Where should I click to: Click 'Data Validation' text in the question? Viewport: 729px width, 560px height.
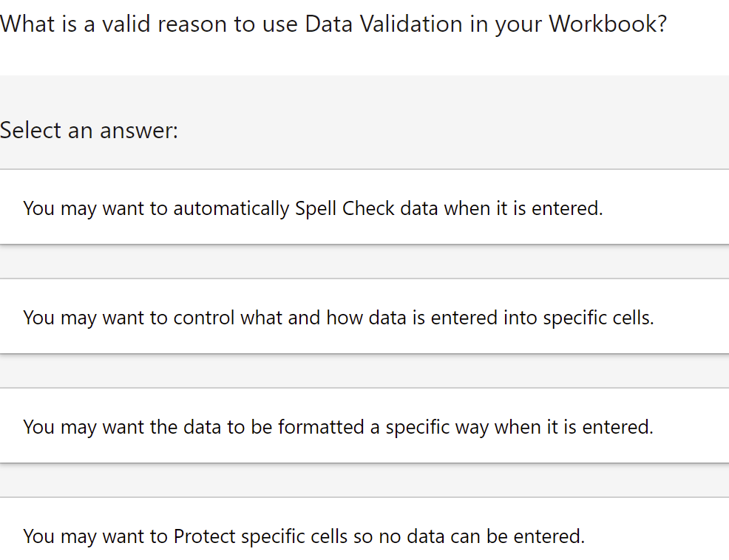click(383, 24)
